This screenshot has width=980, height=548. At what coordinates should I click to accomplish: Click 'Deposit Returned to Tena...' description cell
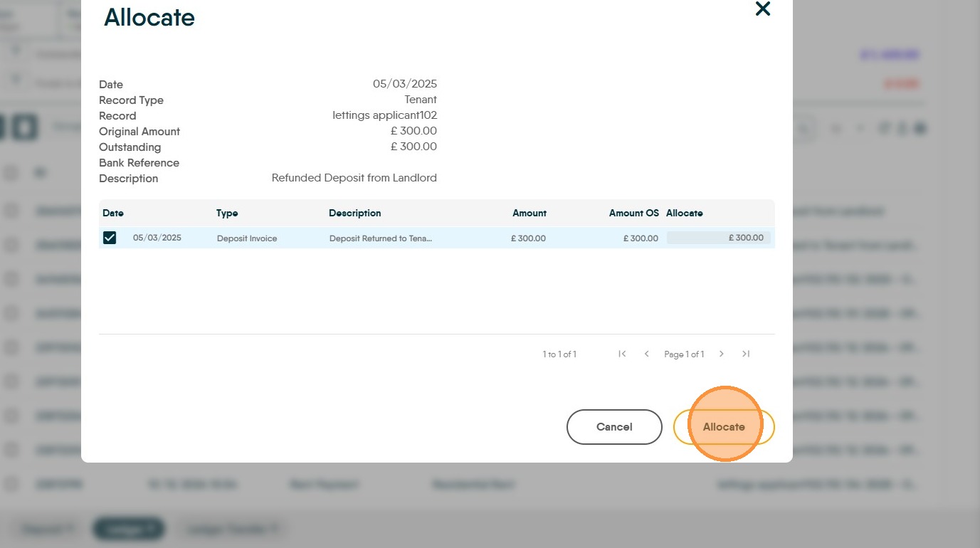(x=381, y=238)
